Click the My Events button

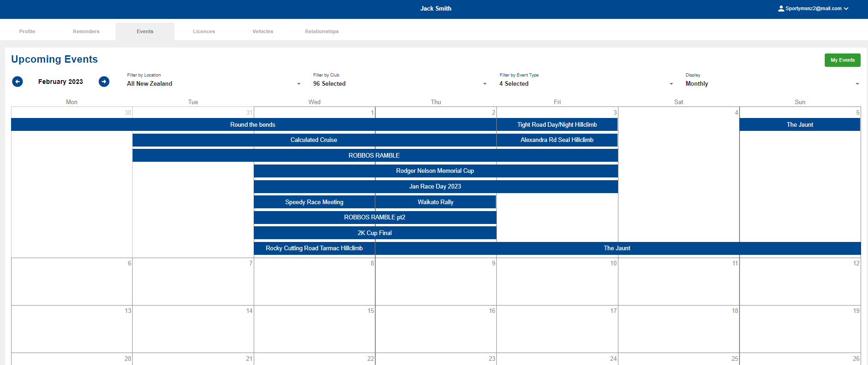pyautogui.click(x=842, y=60)
